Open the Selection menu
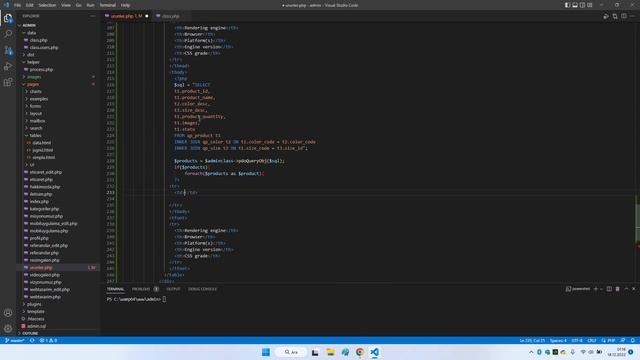Image resolution: width=640 pixels, height=360 pixels. point(47,5)
